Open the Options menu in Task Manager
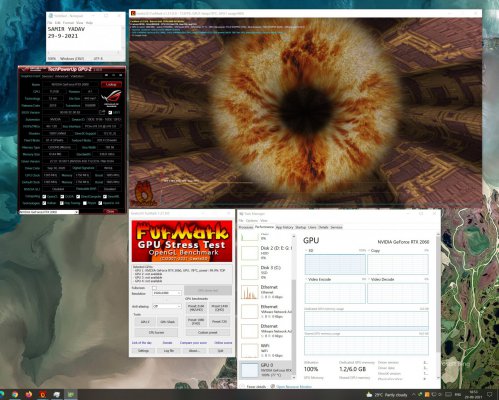 [252, 221]
